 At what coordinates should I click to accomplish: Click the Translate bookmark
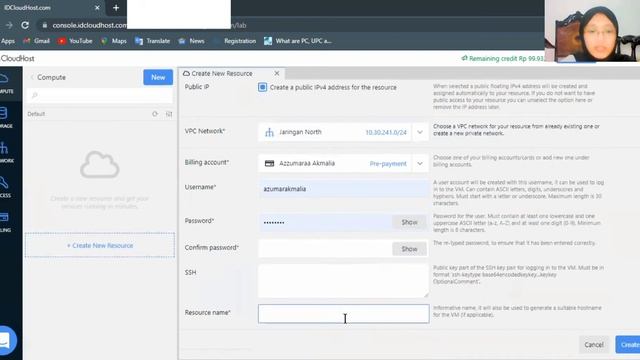(x=153, y=41)
